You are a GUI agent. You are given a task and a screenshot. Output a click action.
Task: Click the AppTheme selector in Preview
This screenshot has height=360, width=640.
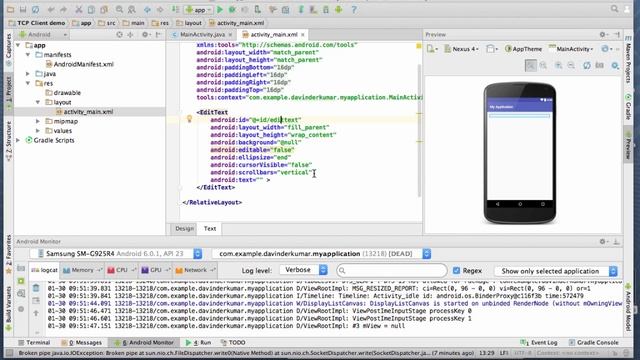point(524,49)
